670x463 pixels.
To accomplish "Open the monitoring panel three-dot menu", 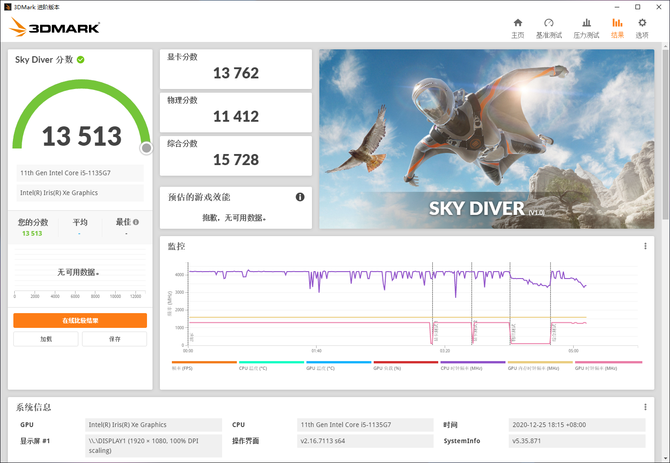I will [x=645, y=246].
